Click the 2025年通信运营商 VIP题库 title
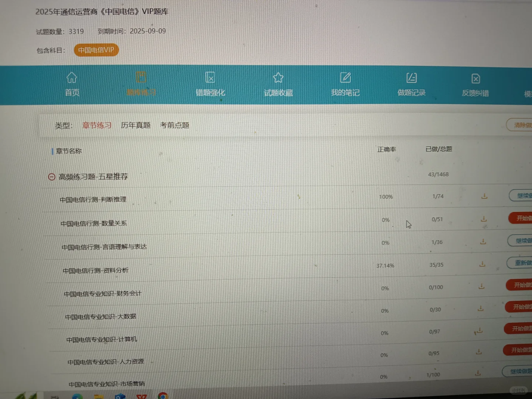Image resolution: width=532 pixels, height=399 pixels. 102,11
